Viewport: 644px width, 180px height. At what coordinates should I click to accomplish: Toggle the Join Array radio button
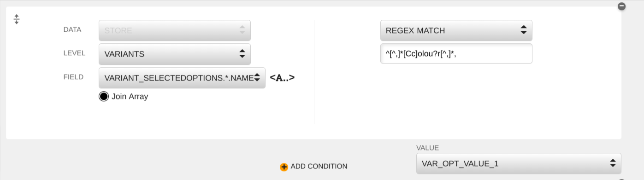[x=104, y=96]
